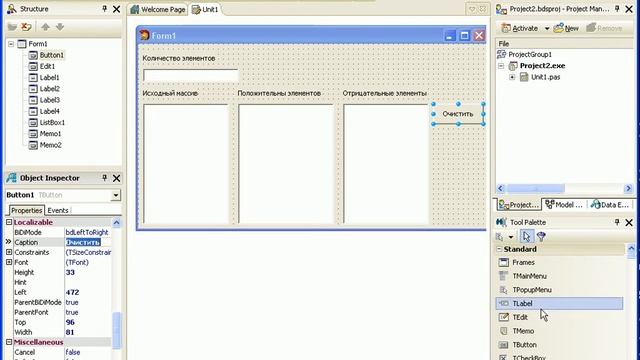The width and height of the screenshot is (640, 360).
Task: Pin the Tool Palette panel
Action: [x=617, y=222]
